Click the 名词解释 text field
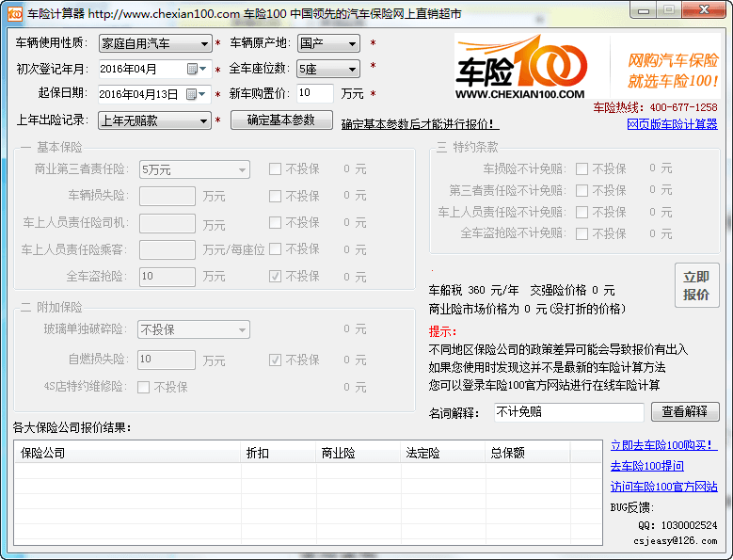Viewport: 733px width, 560px height. (x=568, y=412)
